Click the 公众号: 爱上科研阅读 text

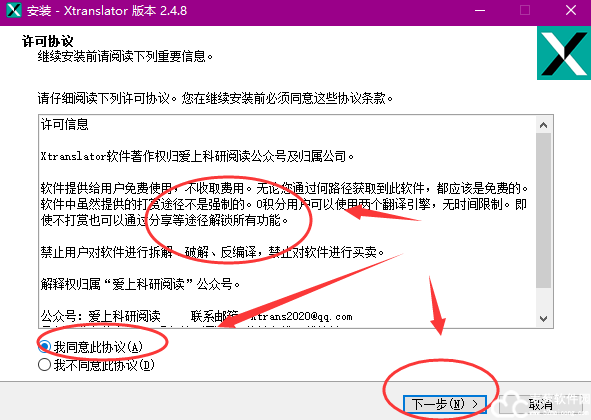[101, 316]
